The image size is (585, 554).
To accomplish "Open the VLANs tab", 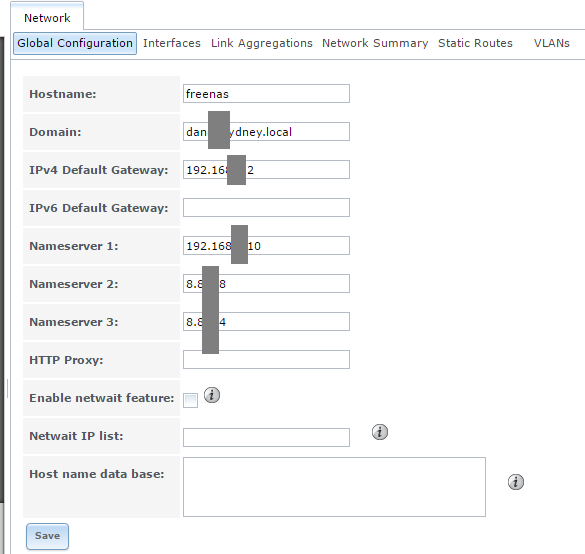I will coord(551,43).
